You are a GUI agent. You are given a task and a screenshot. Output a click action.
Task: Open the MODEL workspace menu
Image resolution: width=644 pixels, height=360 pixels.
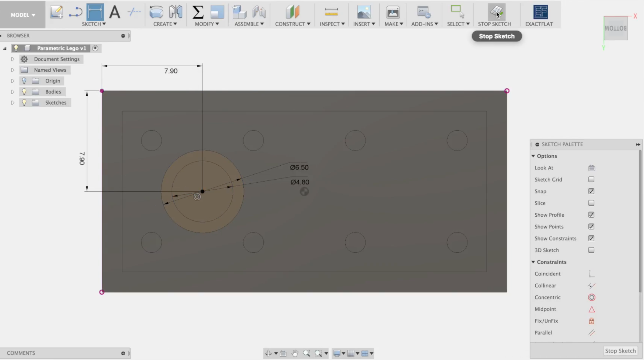click(23, 15)
